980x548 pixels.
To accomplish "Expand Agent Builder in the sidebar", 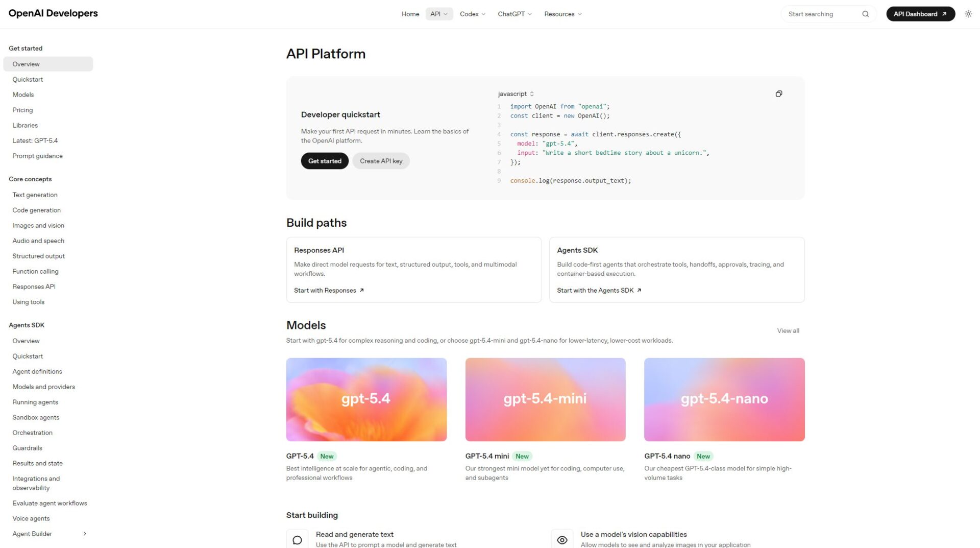I will point(85,533).
